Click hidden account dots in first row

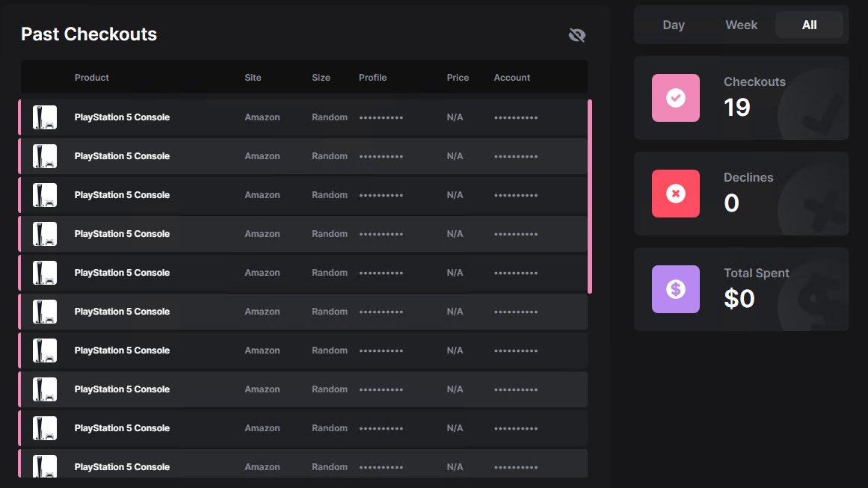516,117
